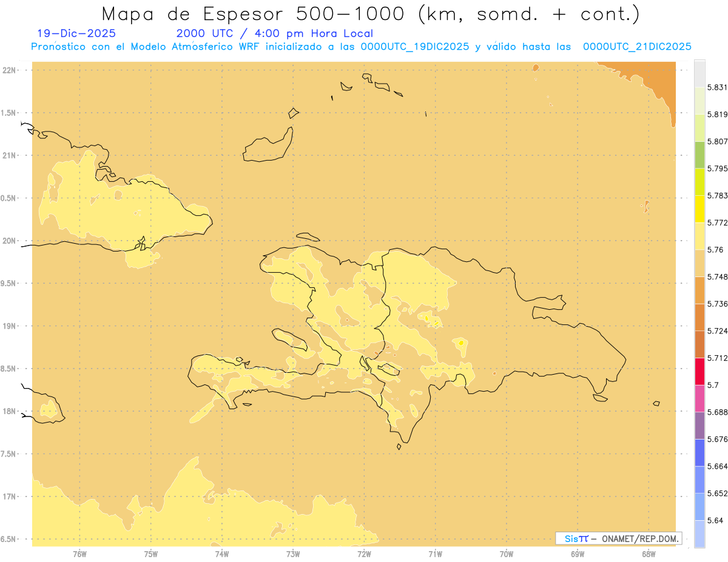Select the tan legend swatch between 5.748 and 5.76

[x=699, y=263]
